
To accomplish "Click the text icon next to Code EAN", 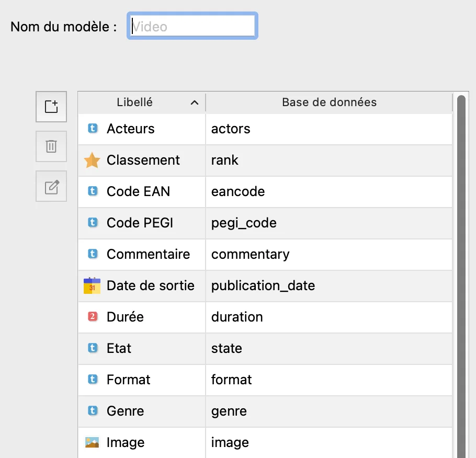I will 93,191.
